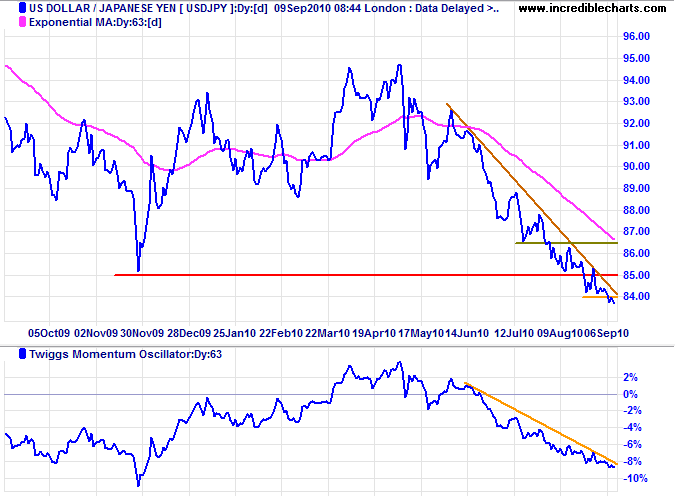Click the olive horizontal line at 86.50
Image resolution: width=675 pixels, height=500 pixels.
coord(566,243)
